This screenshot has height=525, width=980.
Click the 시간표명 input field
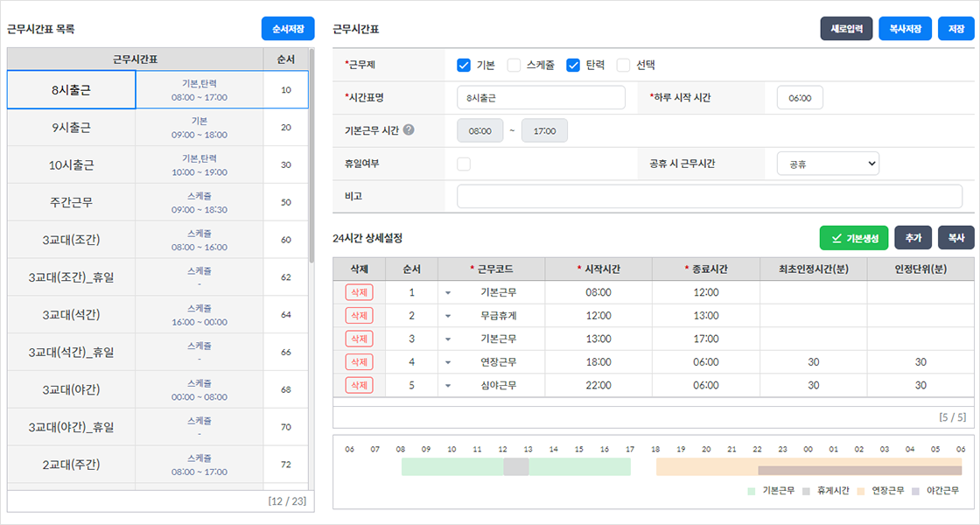point(542,97)
